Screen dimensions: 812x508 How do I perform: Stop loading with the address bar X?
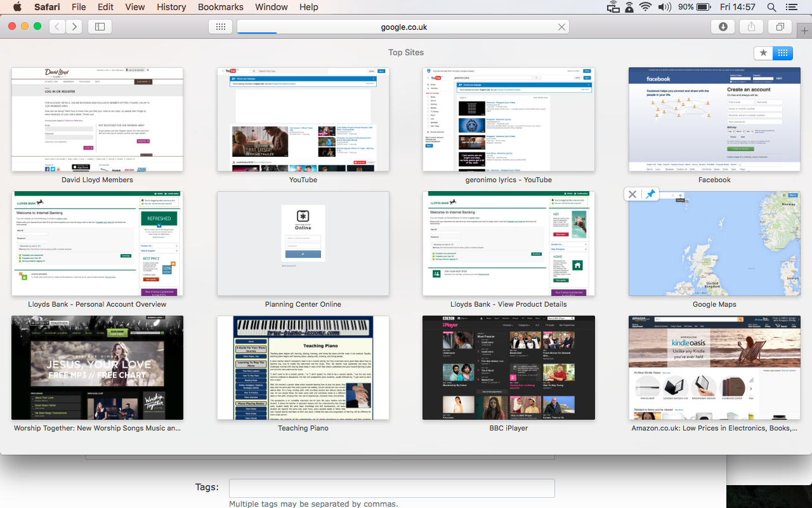pos(561,27)
